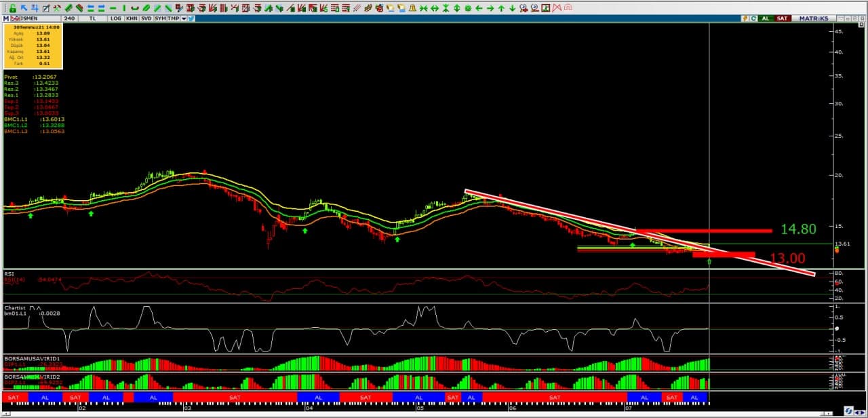Click the green padlock lock icon

coord(12,8)
